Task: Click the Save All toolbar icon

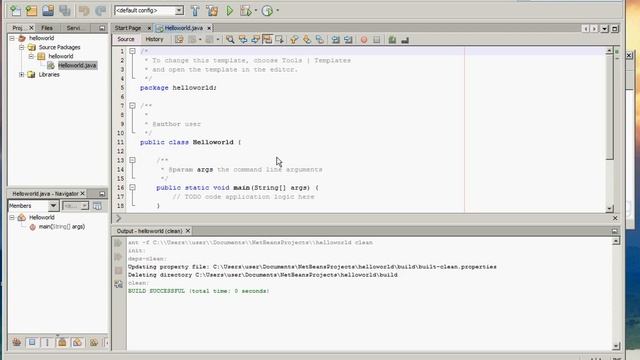Action: tap(64, 11)
